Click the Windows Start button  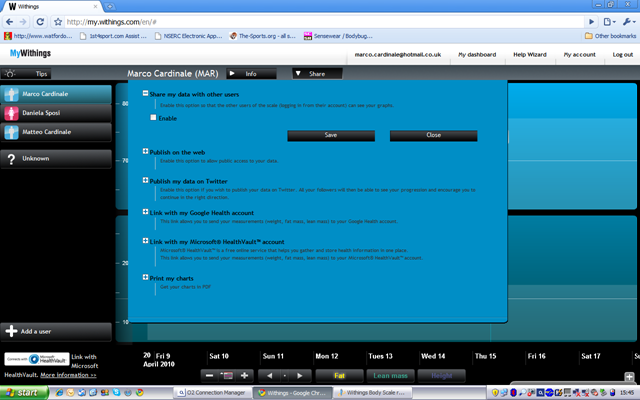pyautogui.click(x=23, y=393)
